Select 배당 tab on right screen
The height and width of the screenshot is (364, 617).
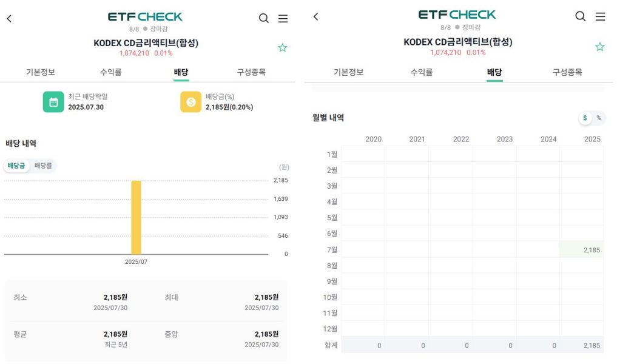pos(494,72)
